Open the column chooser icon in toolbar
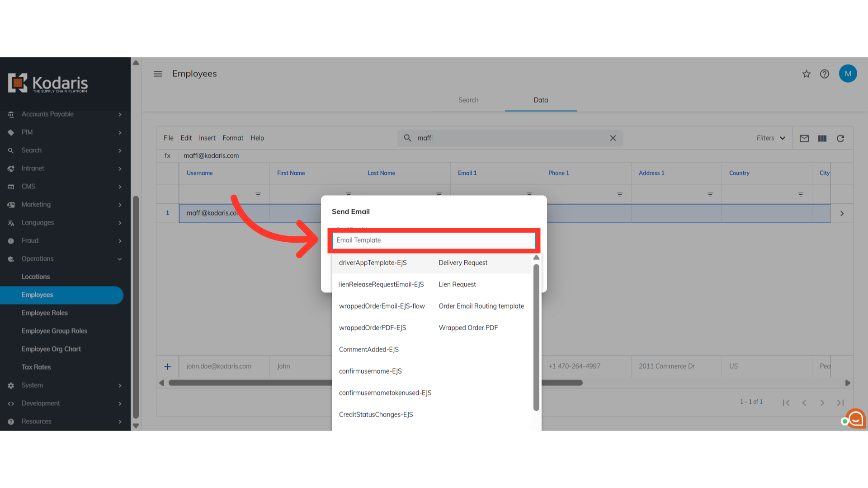This screenshot has height=488, width=868. [822, 138]
